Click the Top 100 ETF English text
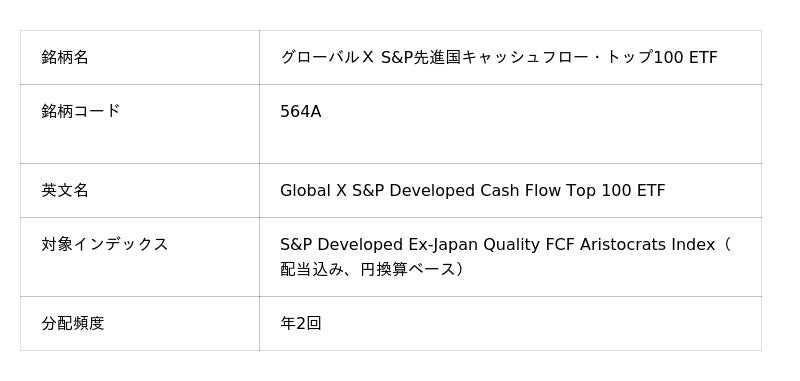 tap(616, 191)
